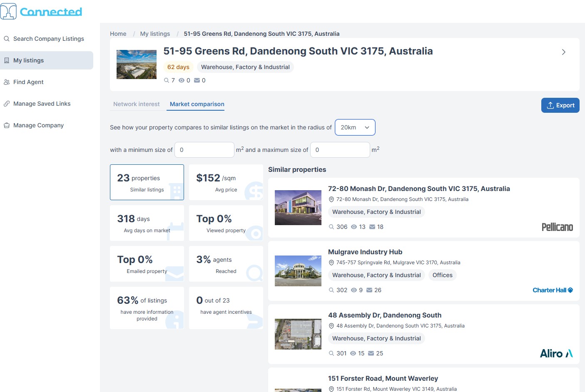Image resolution: width=585 pixels, height=392 pixels.
Task: Click the building icon next to My listings
Action: pyautogui.click(x=7, y=60)
